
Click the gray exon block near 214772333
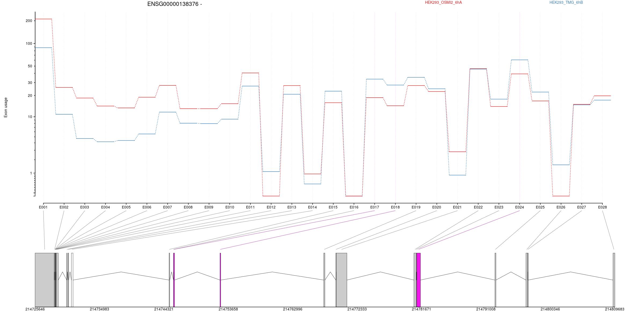(x=342, y=280)
